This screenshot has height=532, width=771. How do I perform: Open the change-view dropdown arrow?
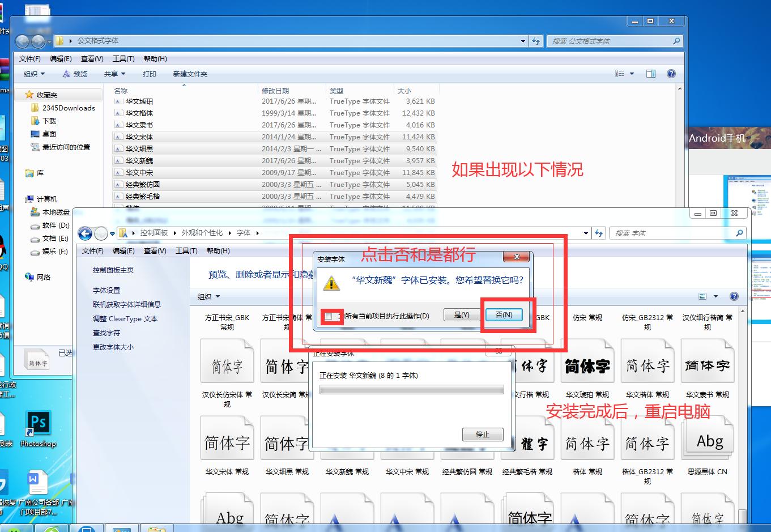(x=632, y=73)
